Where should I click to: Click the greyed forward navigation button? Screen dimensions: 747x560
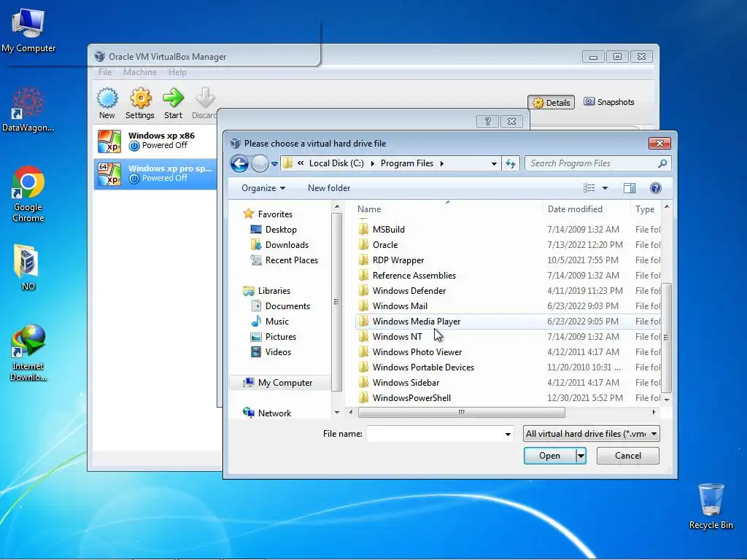(x=260, y=163)
